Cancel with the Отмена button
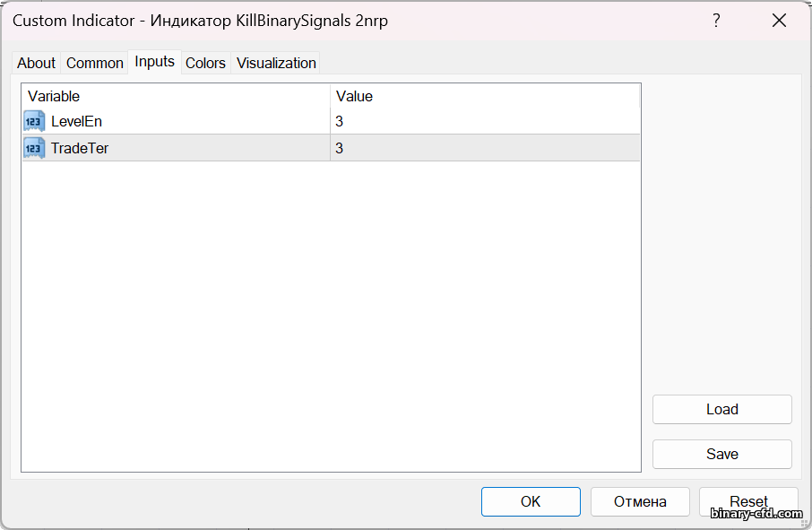 (x=640, y=501)
